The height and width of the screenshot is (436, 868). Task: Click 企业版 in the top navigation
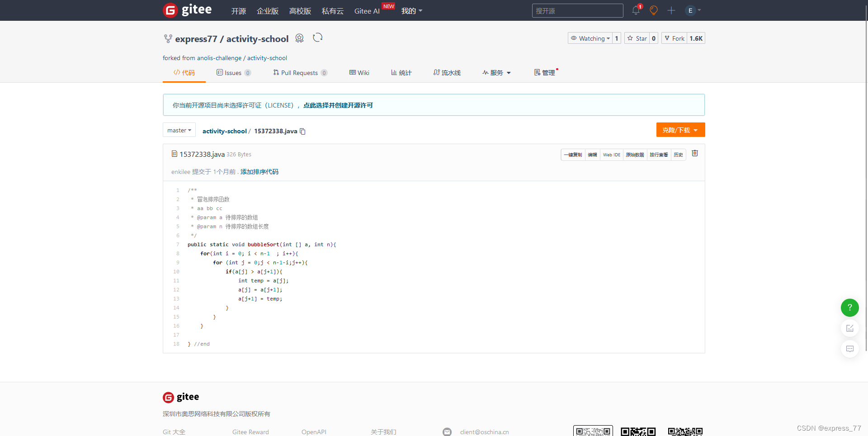click(x=268, y=11)
